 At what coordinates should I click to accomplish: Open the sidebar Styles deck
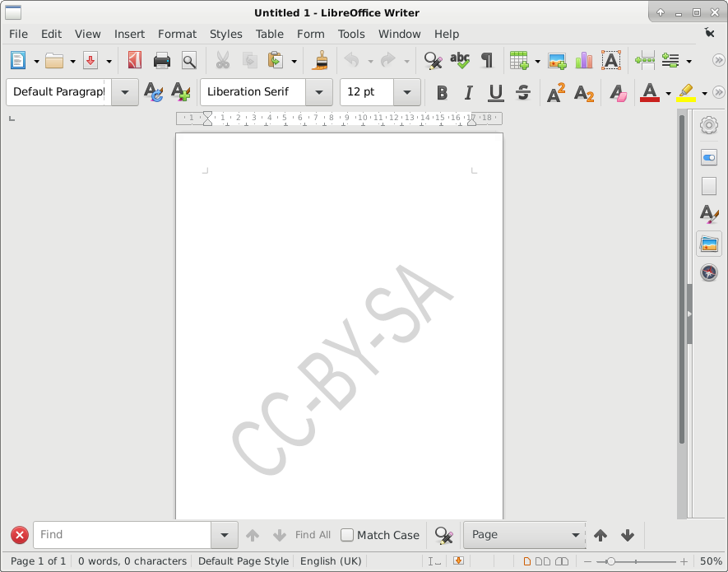coord(709,214)
